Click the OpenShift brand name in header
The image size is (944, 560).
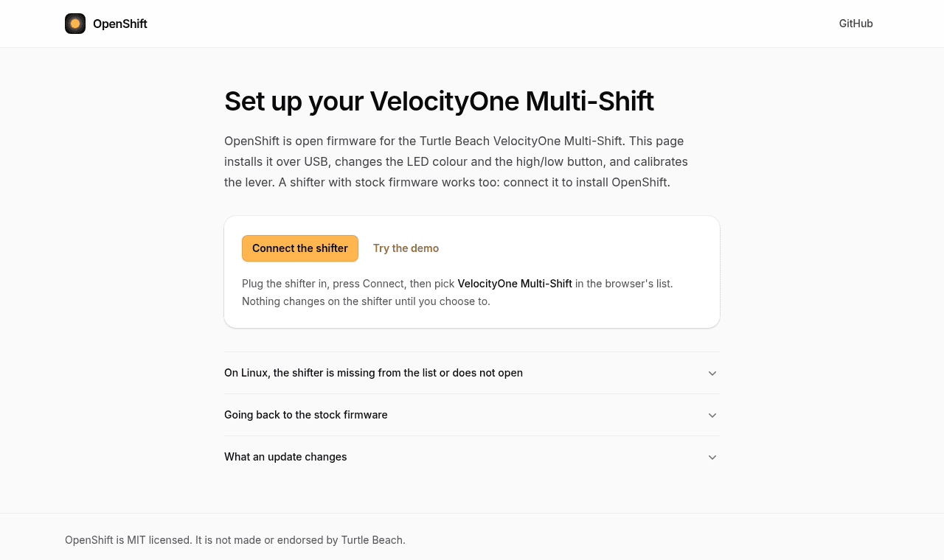coord(120,24)
